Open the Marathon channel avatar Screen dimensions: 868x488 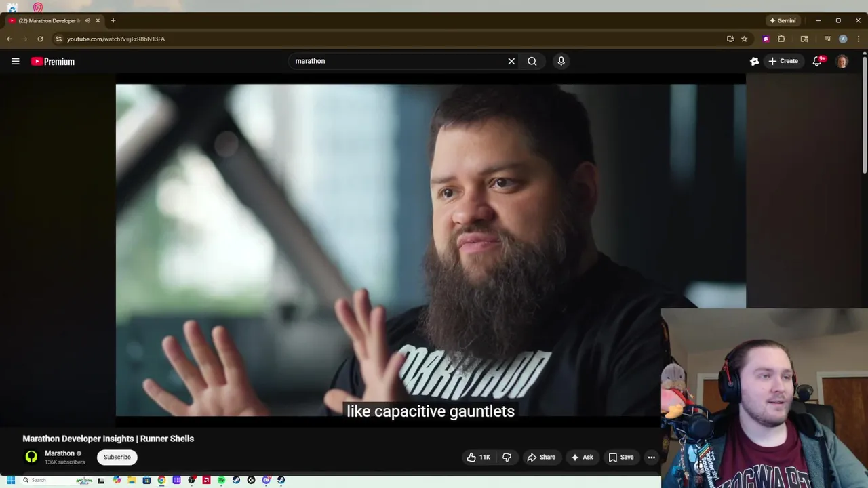31,457
